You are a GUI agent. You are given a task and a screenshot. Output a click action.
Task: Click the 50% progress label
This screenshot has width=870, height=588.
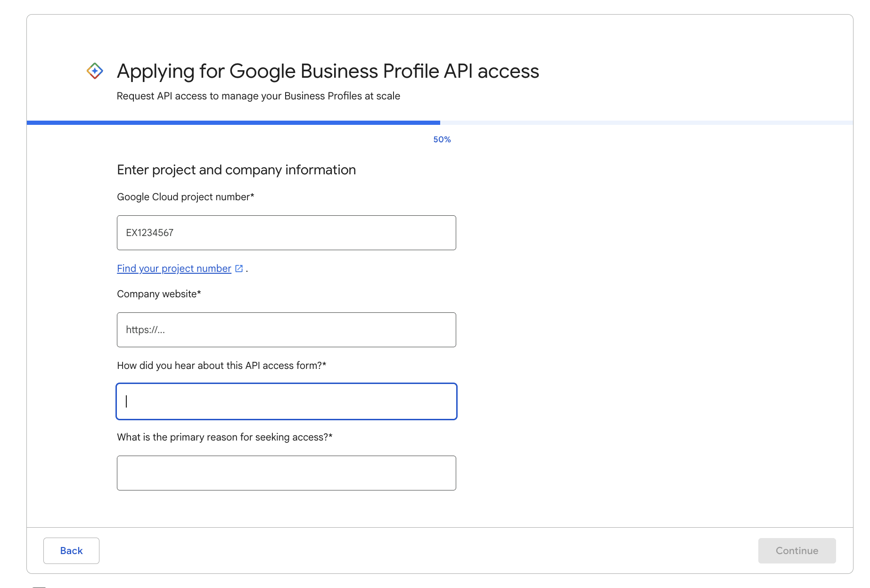pos(441,139)
